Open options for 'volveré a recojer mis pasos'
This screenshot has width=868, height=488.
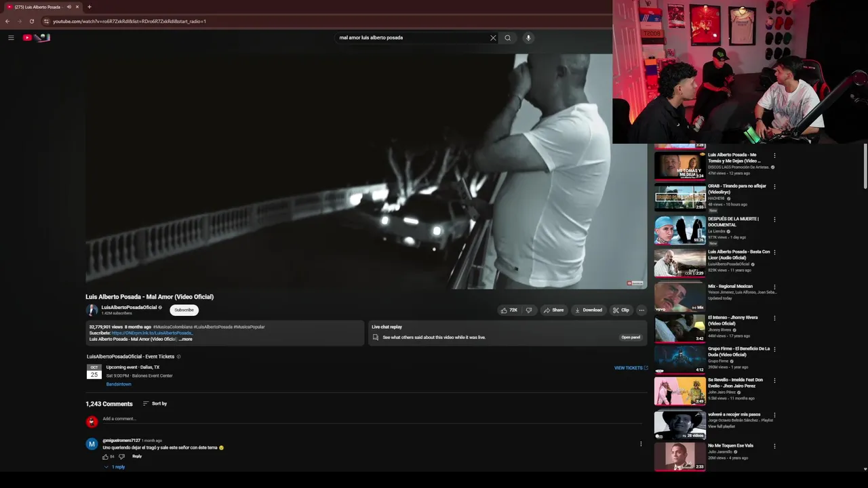[774, 415]
